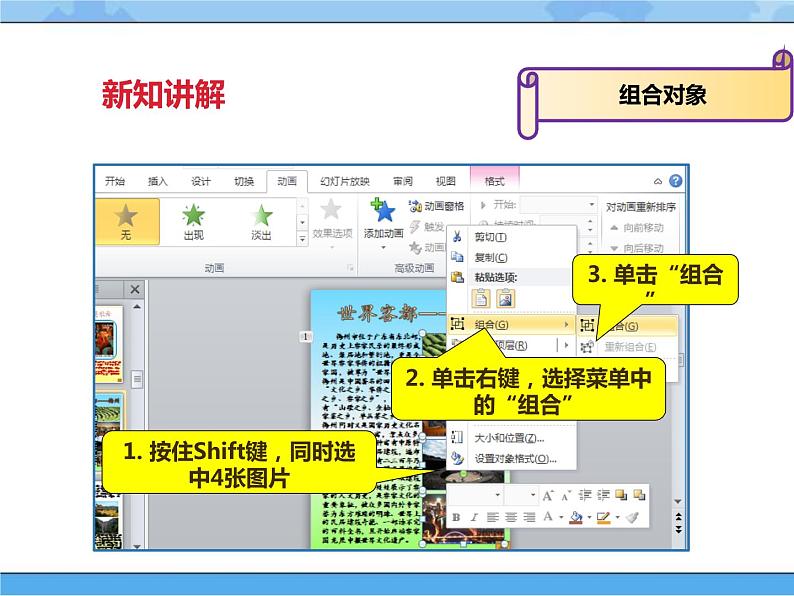
Task: Toggle italic in the mini toolbar
Action: point(474,517)
